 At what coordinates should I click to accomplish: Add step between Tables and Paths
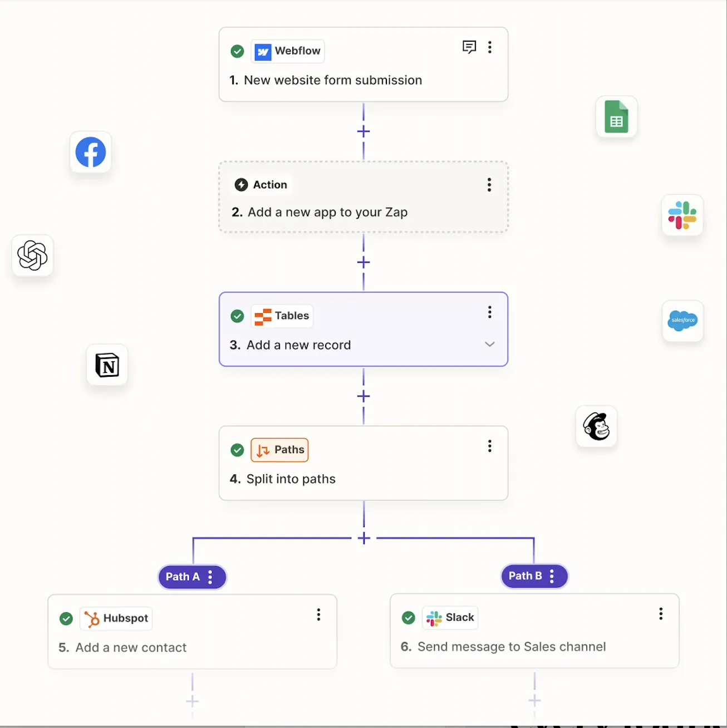pos(363,396)
